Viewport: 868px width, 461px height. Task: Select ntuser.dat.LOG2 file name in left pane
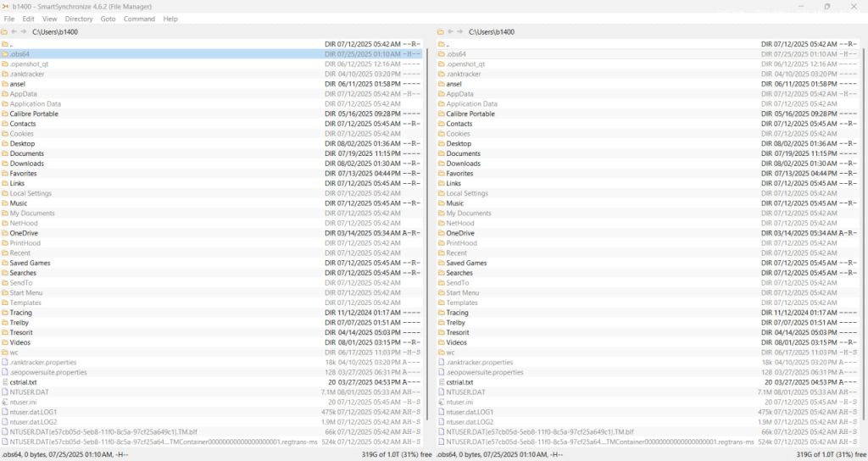(33, 422)
